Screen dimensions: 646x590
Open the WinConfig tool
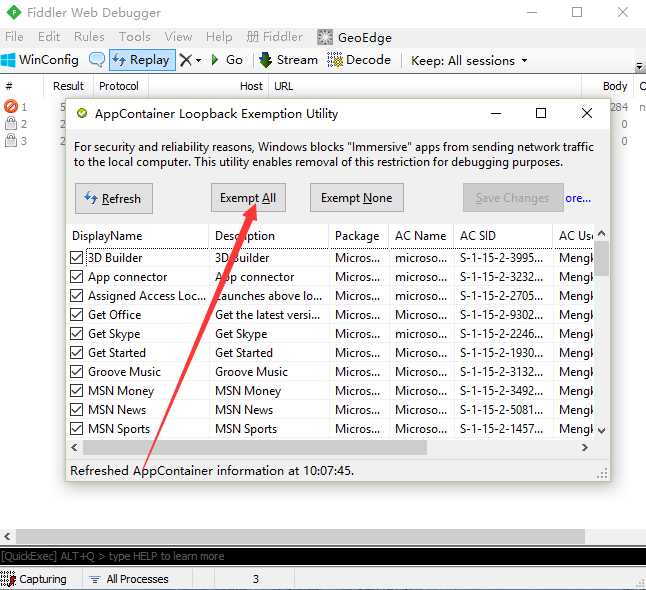pos(40,60)
